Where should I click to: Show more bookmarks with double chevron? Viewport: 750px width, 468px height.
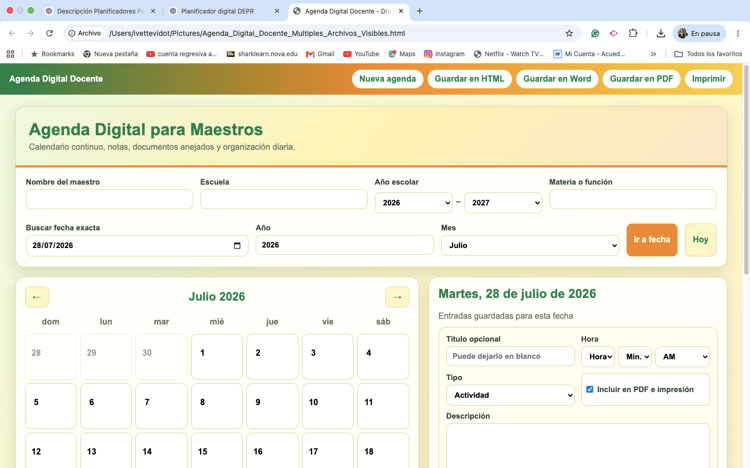[x=653, y=54]
